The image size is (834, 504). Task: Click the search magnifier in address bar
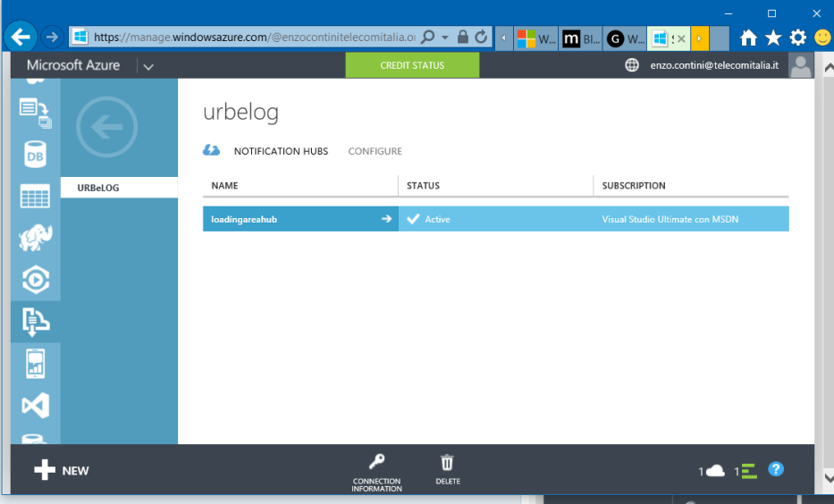coord(427,38)
